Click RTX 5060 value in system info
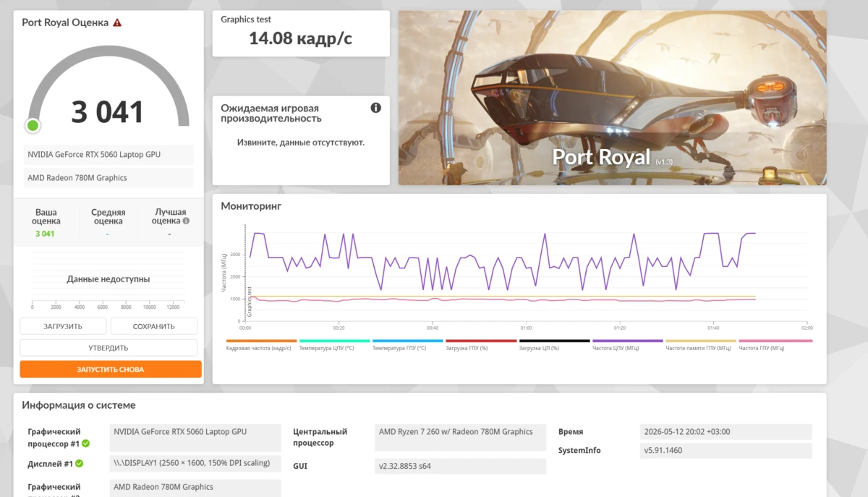 (x=195, y=438)
